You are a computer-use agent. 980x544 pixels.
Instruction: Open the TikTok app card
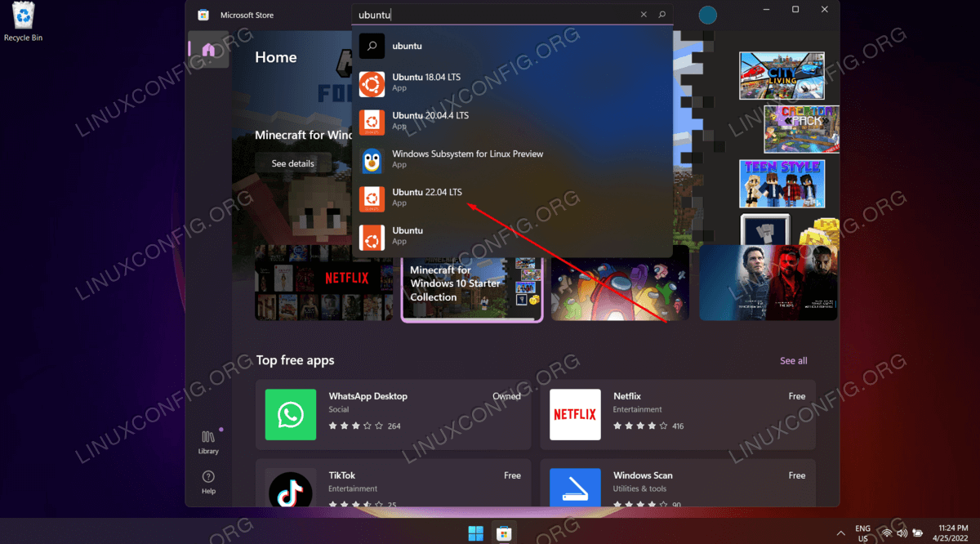point(393,482)
